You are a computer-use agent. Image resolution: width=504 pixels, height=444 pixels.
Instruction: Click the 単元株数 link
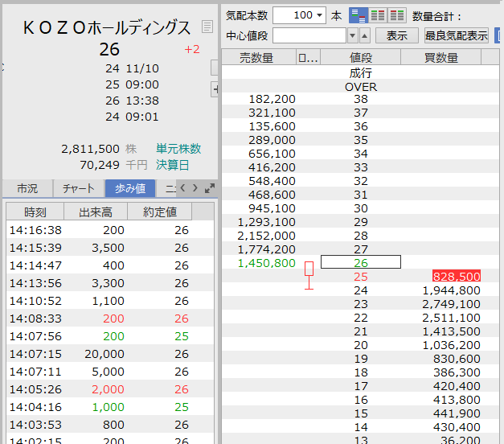178,149
